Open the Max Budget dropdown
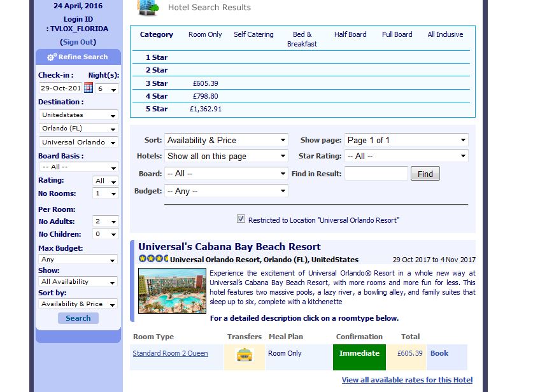540x392 pixels. point(78,260)
